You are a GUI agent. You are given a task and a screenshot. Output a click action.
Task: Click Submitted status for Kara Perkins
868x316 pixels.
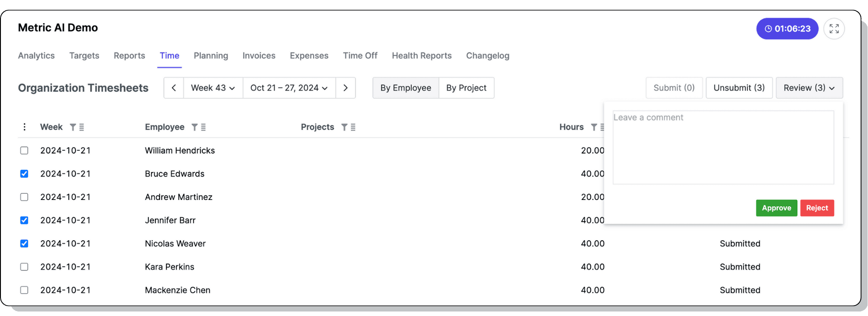coord(740,267)
